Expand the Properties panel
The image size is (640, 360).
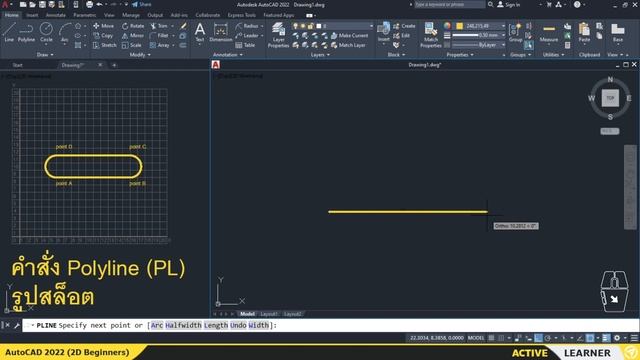(460, 55)
